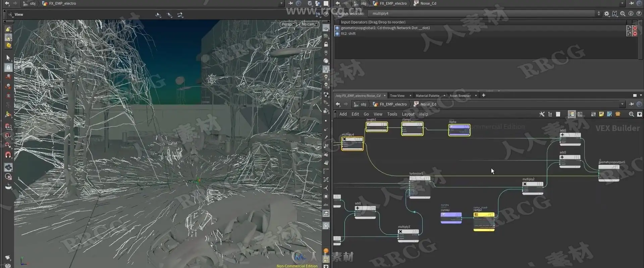Toggle the grid layout view of nodes
The height and width of the screenshot is (268, 644).
point(571,114)
